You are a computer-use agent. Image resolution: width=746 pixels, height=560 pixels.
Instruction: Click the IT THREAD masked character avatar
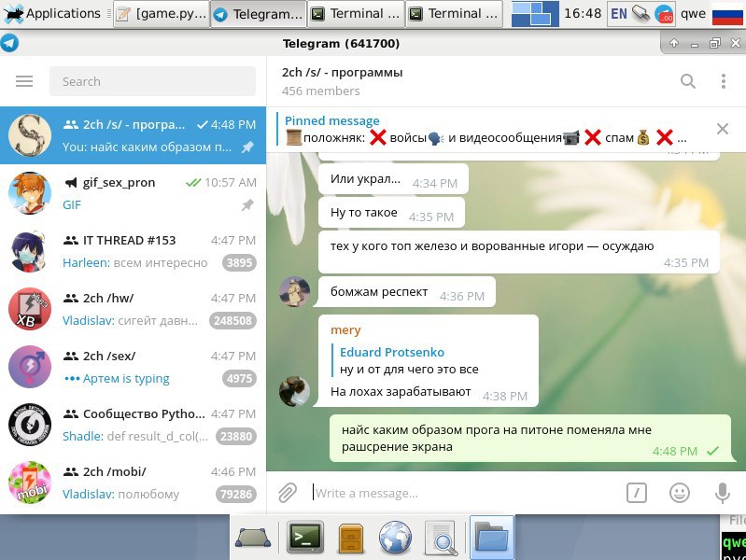point(30,251)
